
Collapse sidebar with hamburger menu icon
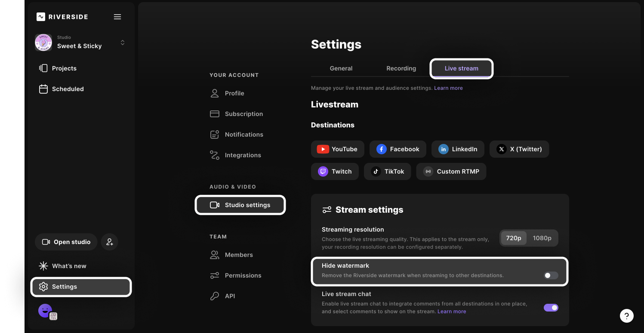pos(117,17)
